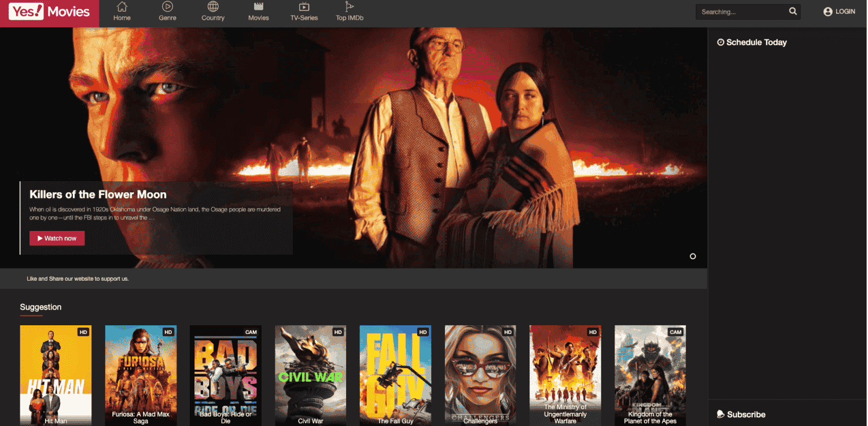Open the Top IMDb flag icon

click(349, 7)
